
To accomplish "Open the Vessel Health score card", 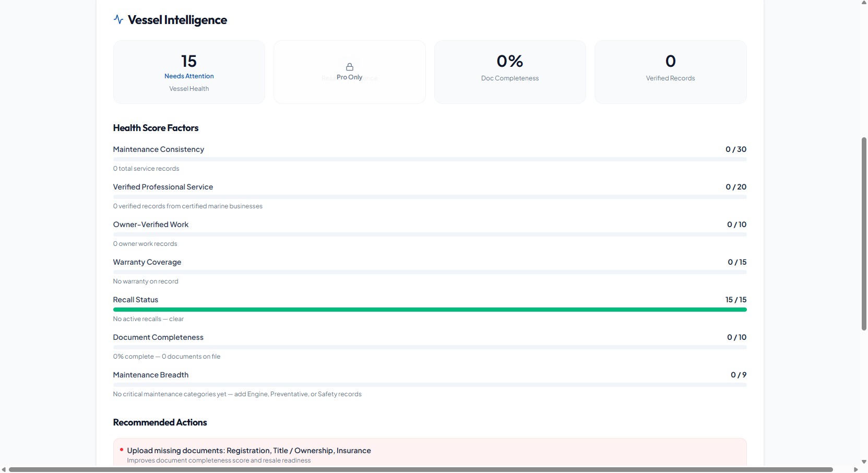I will (x=189, y=72).
